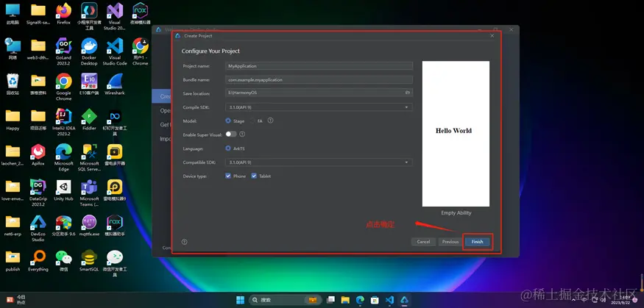Select the Happy folder on desktop

(13, 119)
